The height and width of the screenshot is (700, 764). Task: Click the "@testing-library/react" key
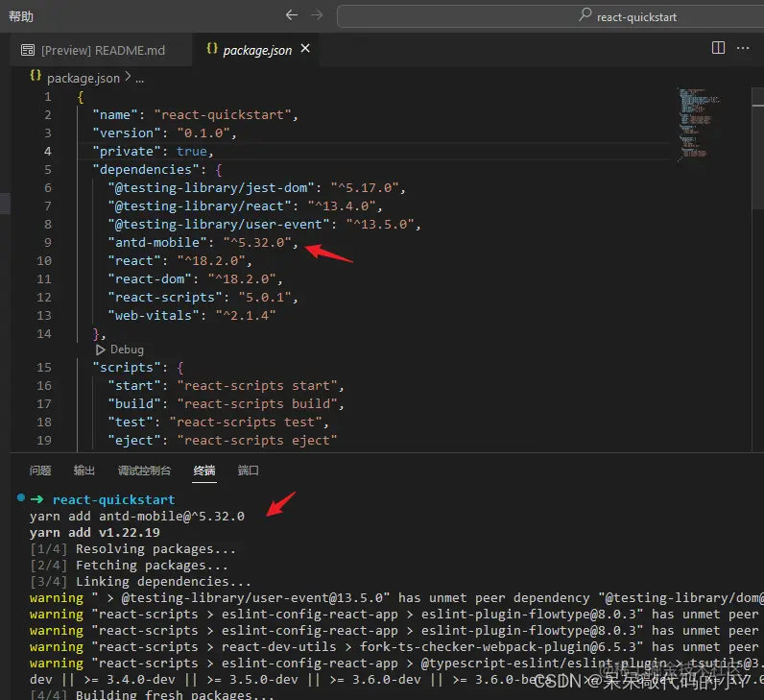pos(200,205)
